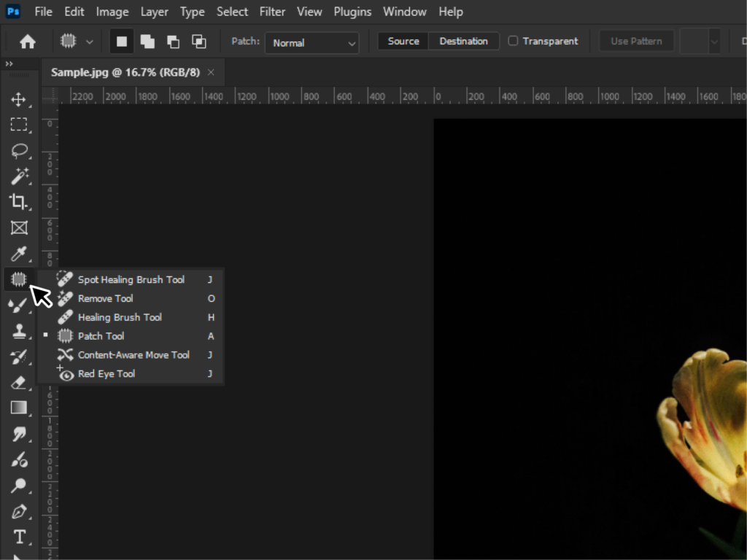Close the Sample.jpg document tab
747x560 pixels.
[x=211, y=72]
